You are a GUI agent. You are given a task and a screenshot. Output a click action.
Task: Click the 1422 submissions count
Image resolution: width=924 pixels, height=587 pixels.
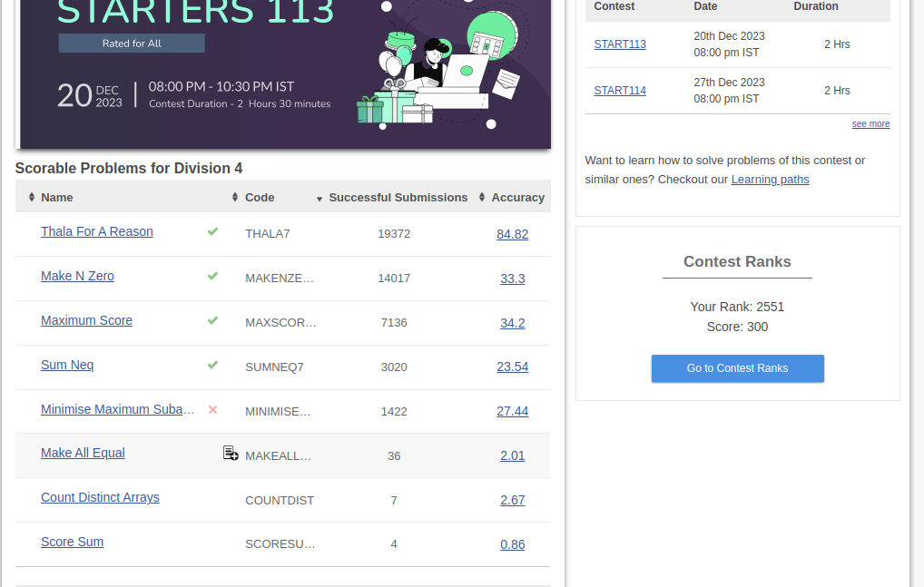(394, 412)
